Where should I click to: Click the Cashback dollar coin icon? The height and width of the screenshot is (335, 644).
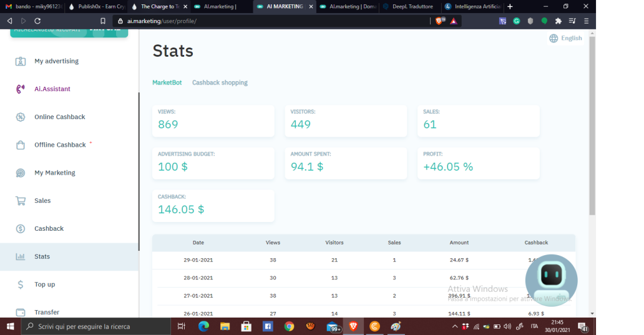(21, 229)
